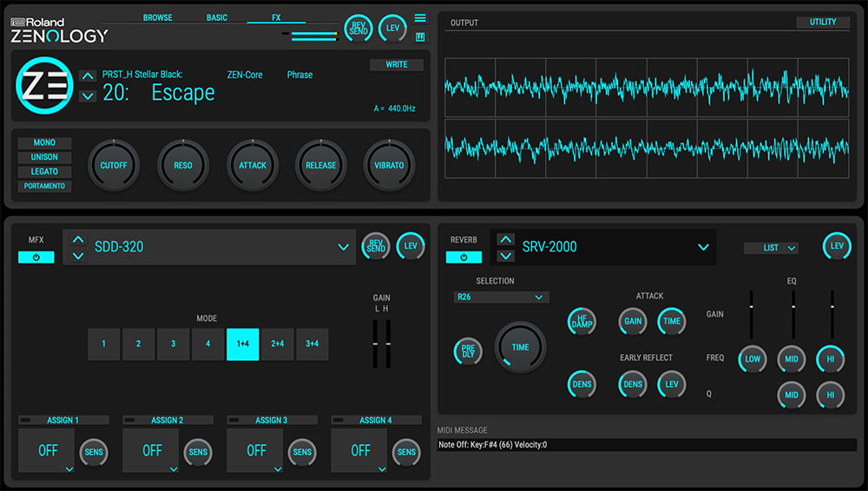Select SDD-320 mode 3
The width and height of the screenshot is (868, 491).
point(174,344)
